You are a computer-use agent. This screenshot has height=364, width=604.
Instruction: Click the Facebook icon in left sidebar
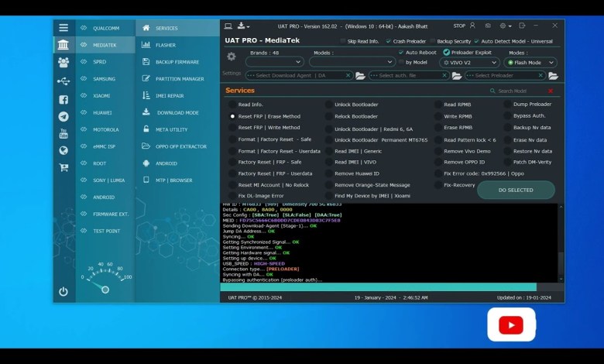[x=63, y=99]
